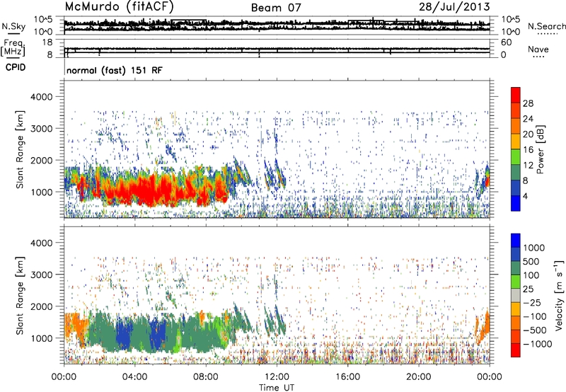The width and height of the screenshot is (566, 392).
Task: Click the 'CPID' label
Action: 16,67
